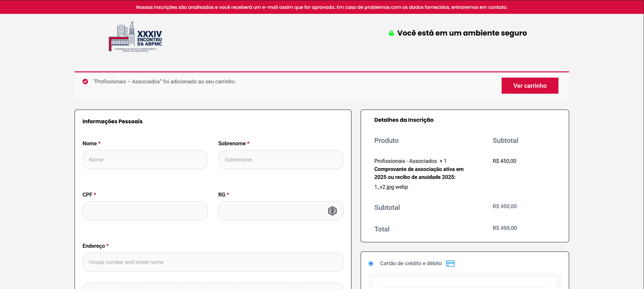Screen dimensions: 644x289
Task: Click the Detalhes da Inscrição heading
Action: pos(404,120)
